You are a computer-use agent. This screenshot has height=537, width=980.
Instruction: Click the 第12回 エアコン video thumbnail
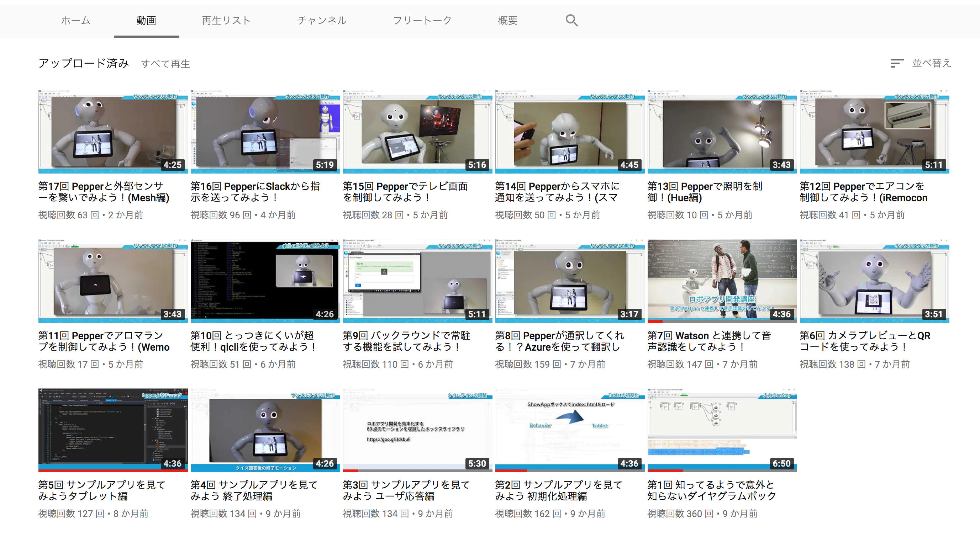click(874, 131)
